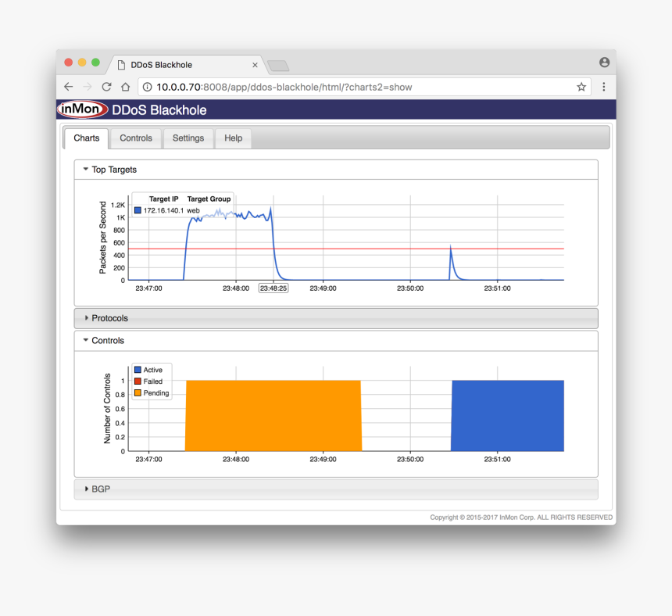Expand the BGP section
672x616 pixels.
coord(86,489)
